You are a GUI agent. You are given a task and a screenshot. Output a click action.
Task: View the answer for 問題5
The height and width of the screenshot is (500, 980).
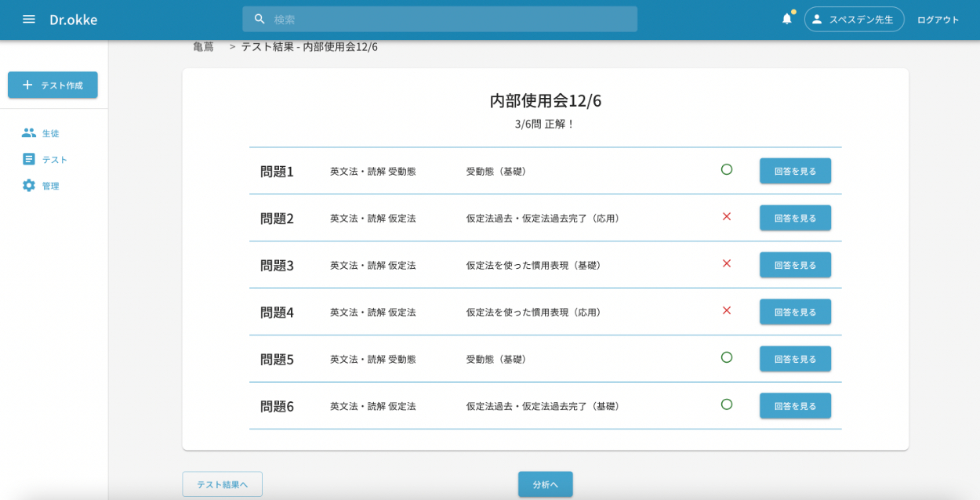795,359
